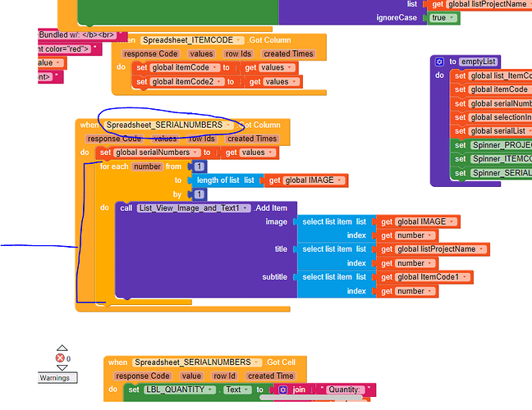Image resolution: width=532 pixels, height=410 pixels.
Task: Open the get number dropdown under the title index
Action: (430, 263)
